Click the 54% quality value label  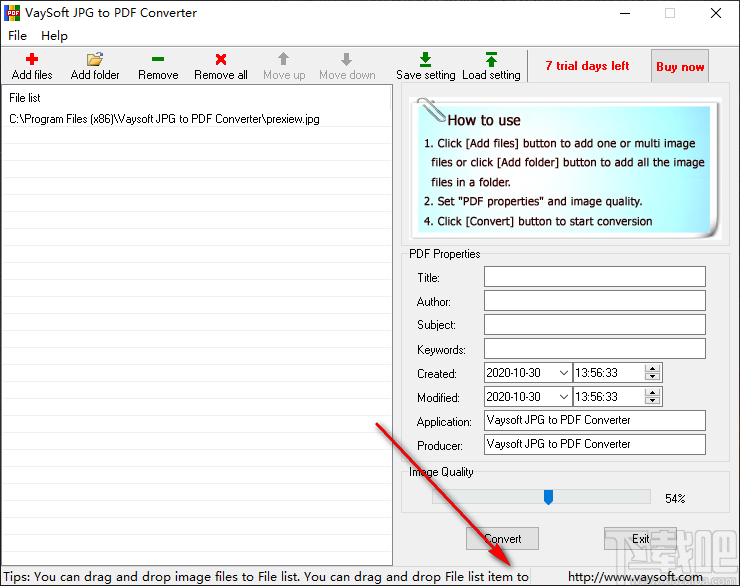click(x=675, y=499)
